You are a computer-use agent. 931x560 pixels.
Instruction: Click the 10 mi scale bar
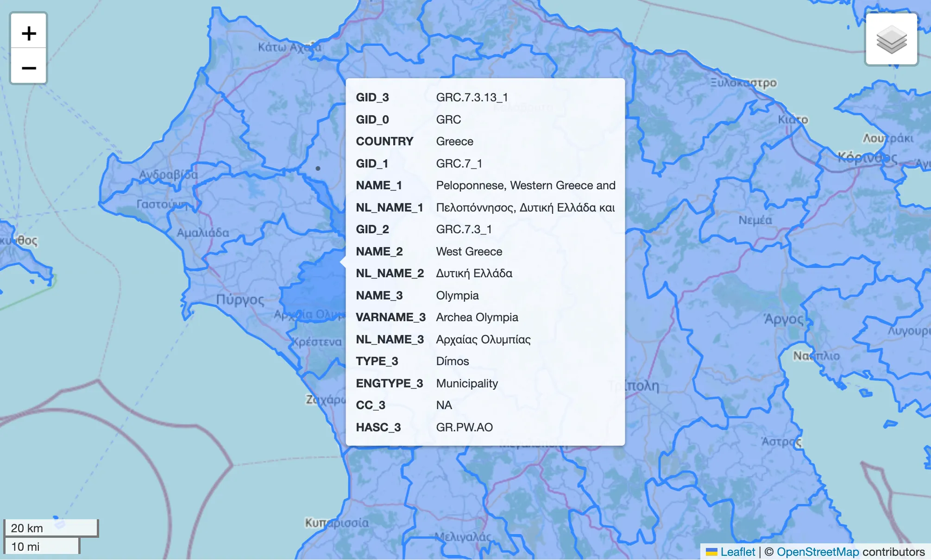pos(42,546)
